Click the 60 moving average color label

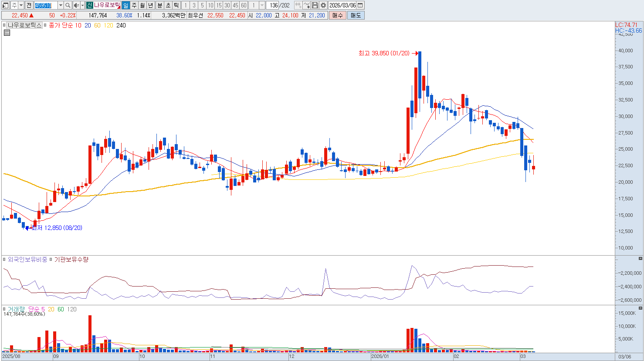pyautogui.click(x=97, y=25)
